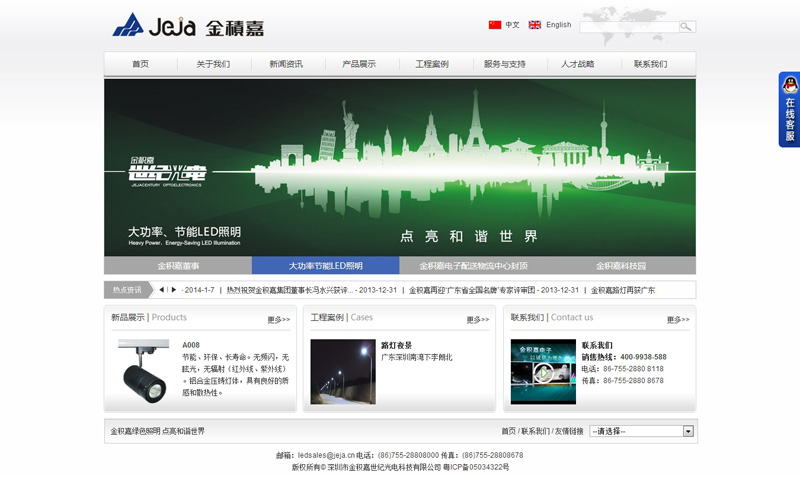Click the 新品展示 | Products heading
Viewport: 800px width, 479px height.
pyautogui.click(x=149, y=317)
